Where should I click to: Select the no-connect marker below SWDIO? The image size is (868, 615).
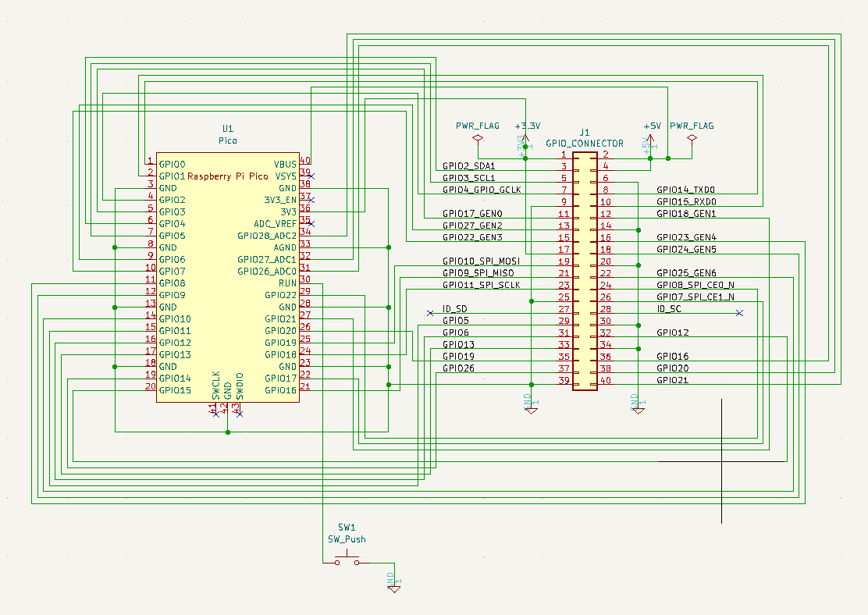(x=240, y=413)
